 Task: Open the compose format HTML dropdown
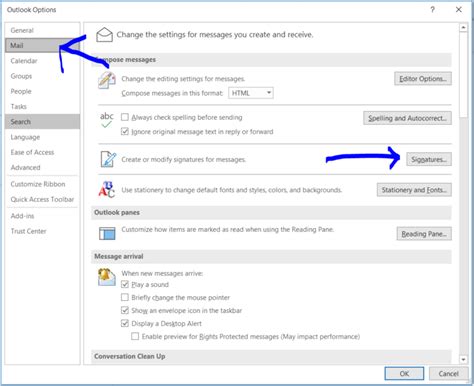tap(251, 93)
